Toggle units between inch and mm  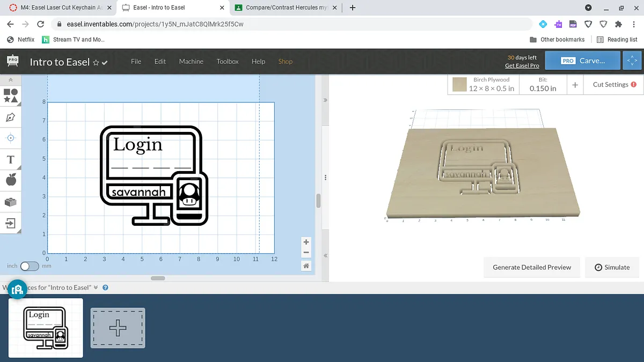tap(30, 266)
